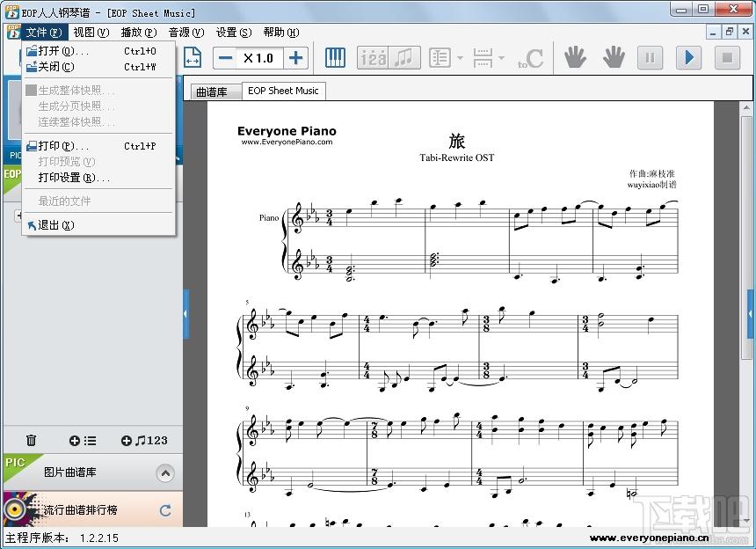Click the 主程序版本 1.2.2.15 status text

[62, 538]
